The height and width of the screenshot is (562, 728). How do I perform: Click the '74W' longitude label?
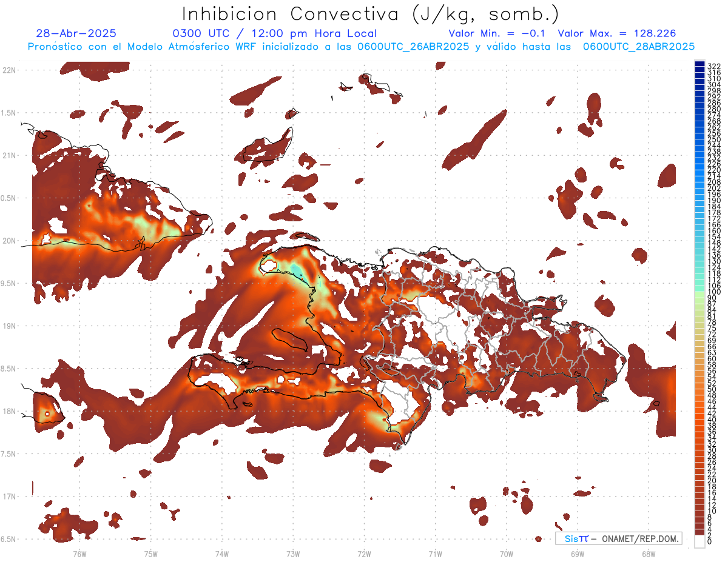222,554
